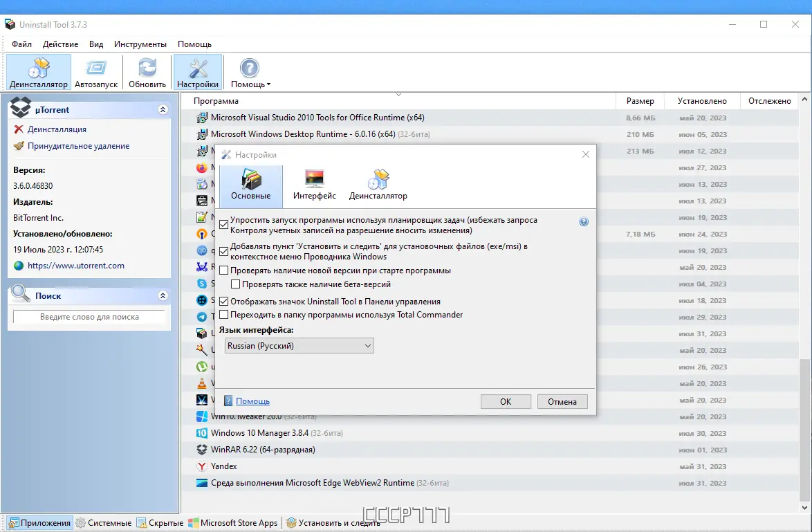Collapse the Поиск panel
This screenshot has width=812, height=532.
[163, 296]
